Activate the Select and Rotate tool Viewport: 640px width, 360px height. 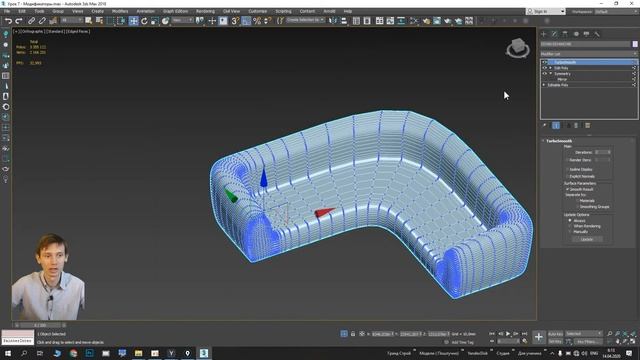coord(144,20)
